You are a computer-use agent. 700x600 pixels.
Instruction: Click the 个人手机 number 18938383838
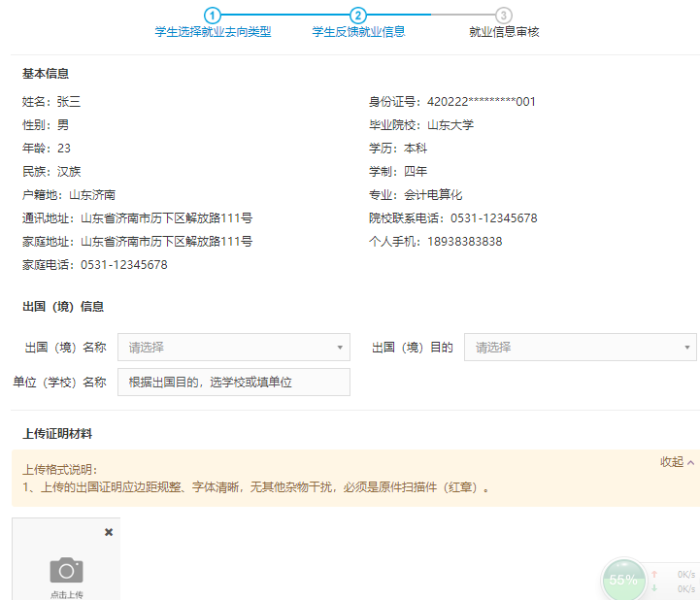click(x=464, y=242)
